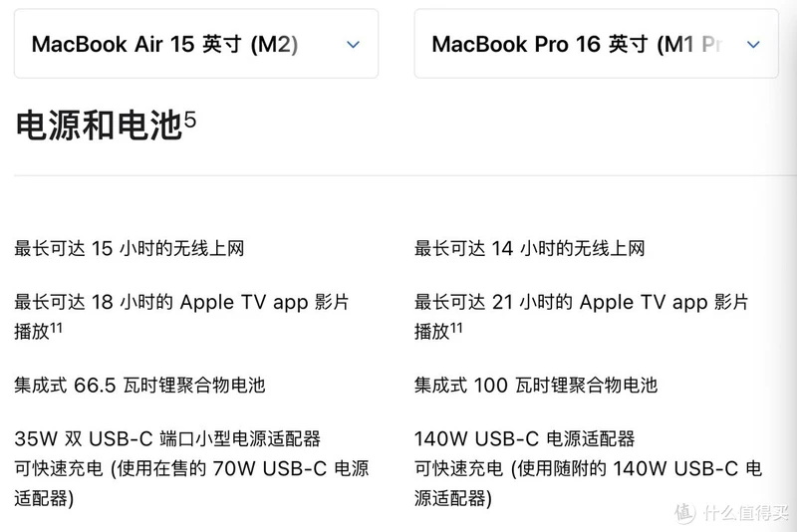Click 集成式 66.5 瓦时锂聚合物电池 spec
Screen dimensions: 797x532
139,386
